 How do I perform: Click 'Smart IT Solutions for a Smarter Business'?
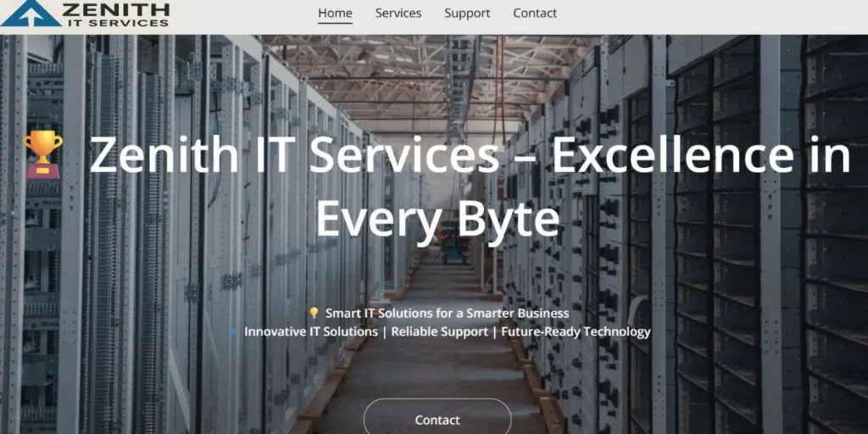pos(447,314)
